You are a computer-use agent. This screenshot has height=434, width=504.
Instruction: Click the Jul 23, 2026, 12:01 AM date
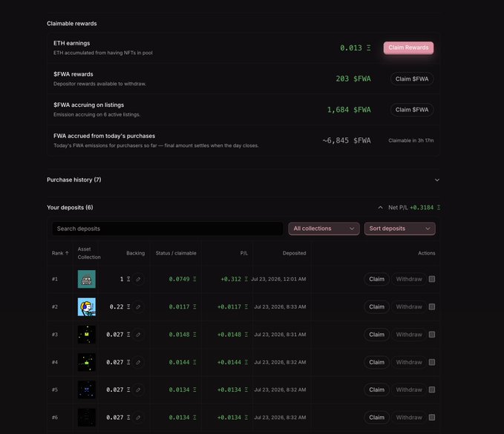coord(278,279)
